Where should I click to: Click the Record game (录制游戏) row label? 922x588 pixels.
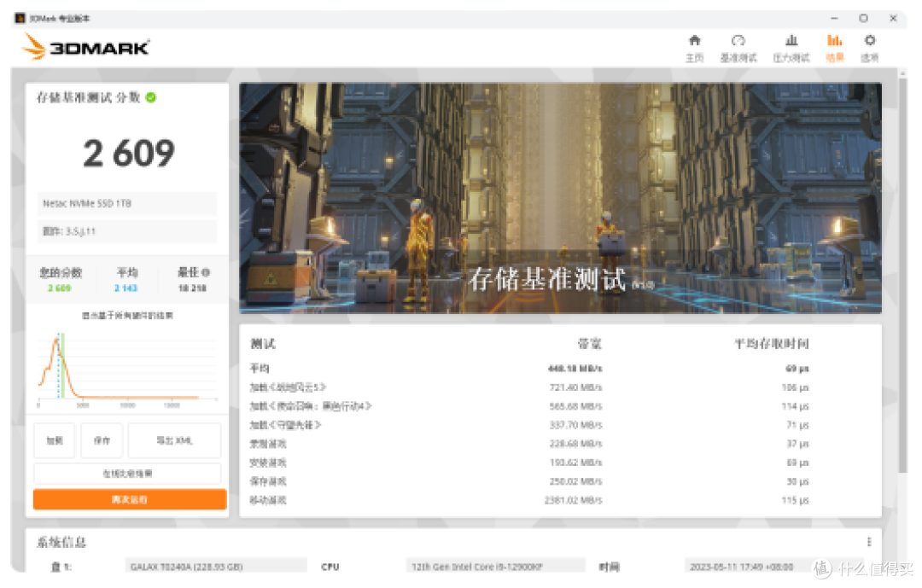pos(268,444)
